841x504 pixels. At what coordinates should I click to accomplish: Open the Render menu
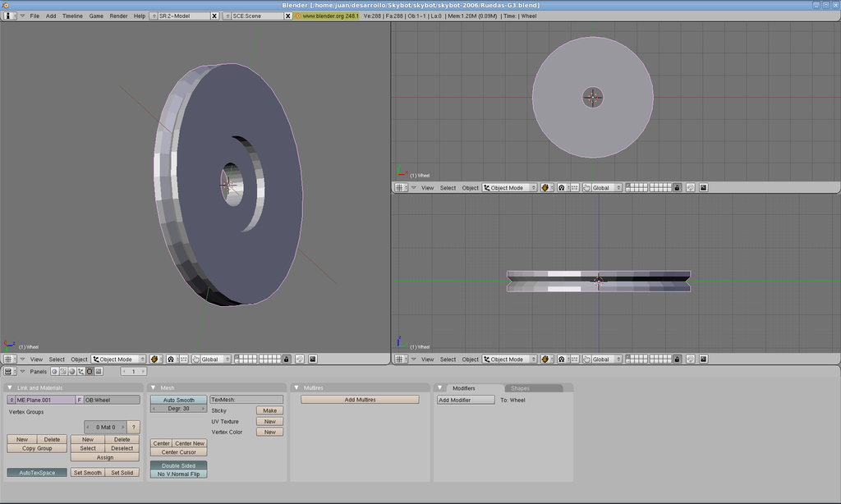click(118, 16)
